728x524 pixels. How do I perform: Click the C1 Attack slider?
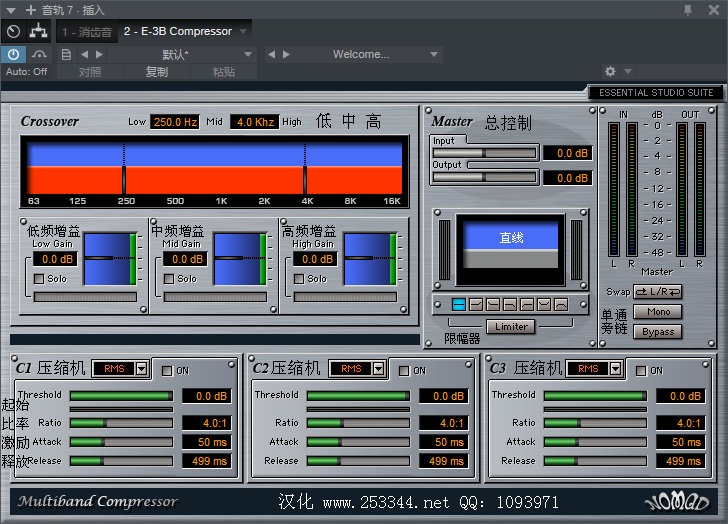[x=121, y=442]
